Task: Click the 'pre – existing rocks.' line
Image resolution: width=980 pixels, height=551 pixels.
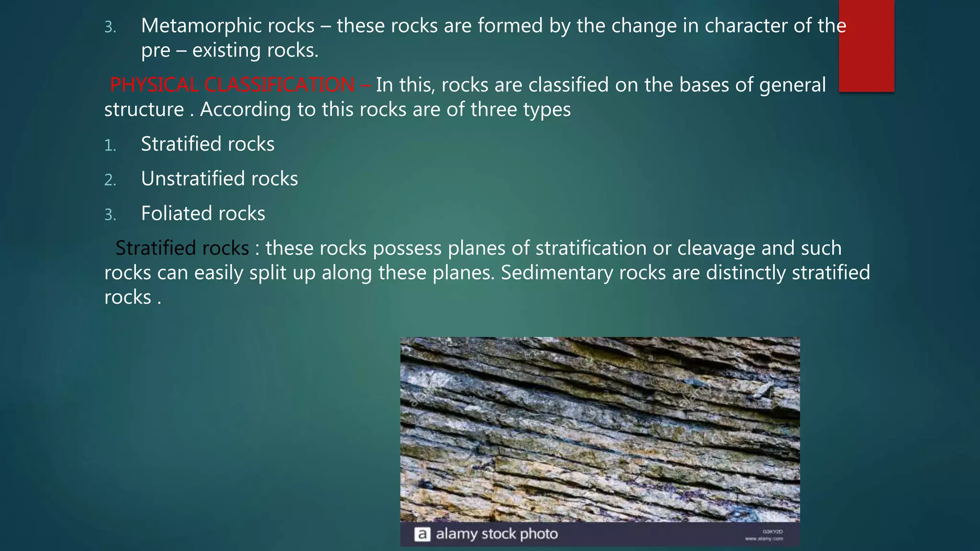Action: (x=230, y=50)
